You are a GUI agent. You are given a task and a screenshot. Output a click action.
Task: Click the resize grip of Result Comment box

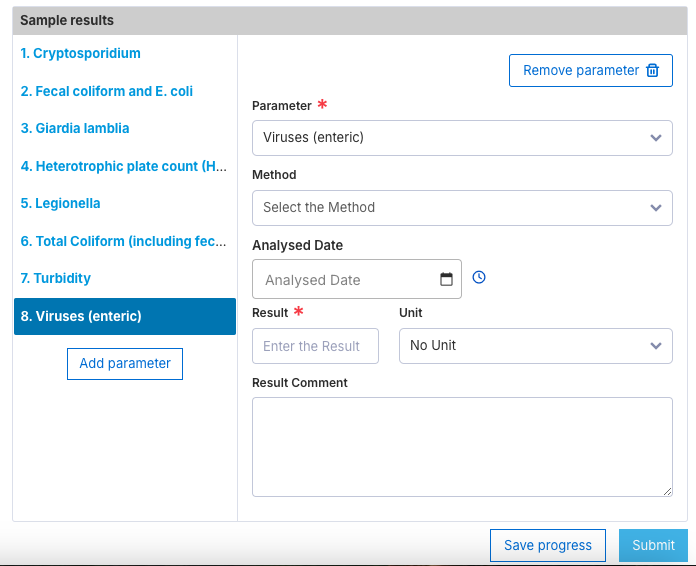[x=667, y=491]
